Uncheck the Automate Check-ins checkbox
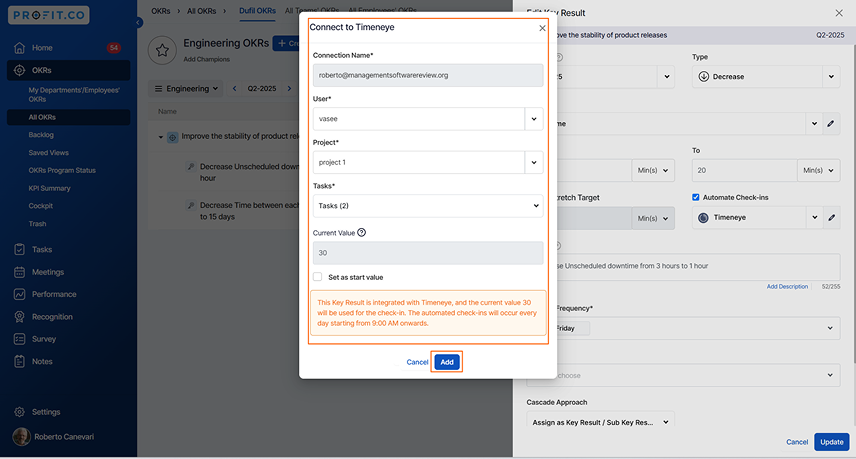 [x=696, y=197]
